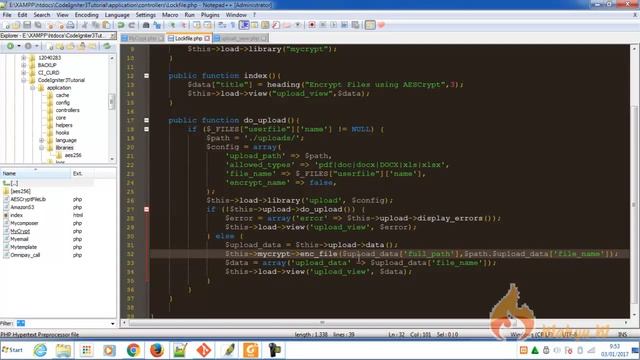
Task: Toggle the highlighted indent guide toolbar button
Action: [244, 25]
